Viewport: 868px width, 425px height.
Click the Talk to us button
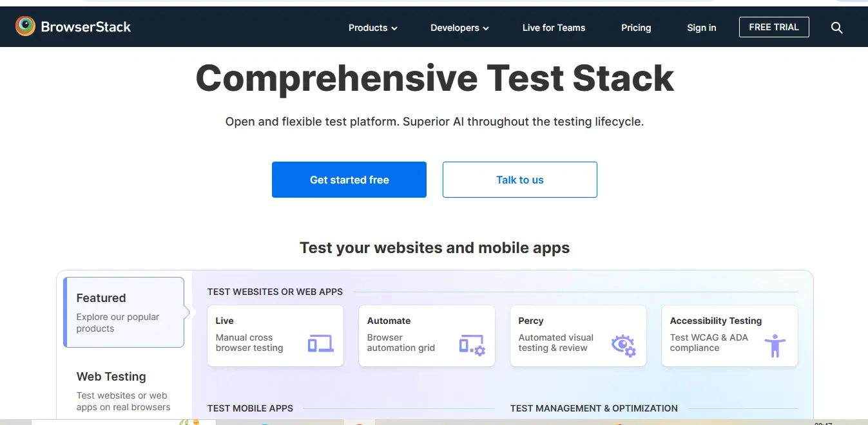(520, 180)
